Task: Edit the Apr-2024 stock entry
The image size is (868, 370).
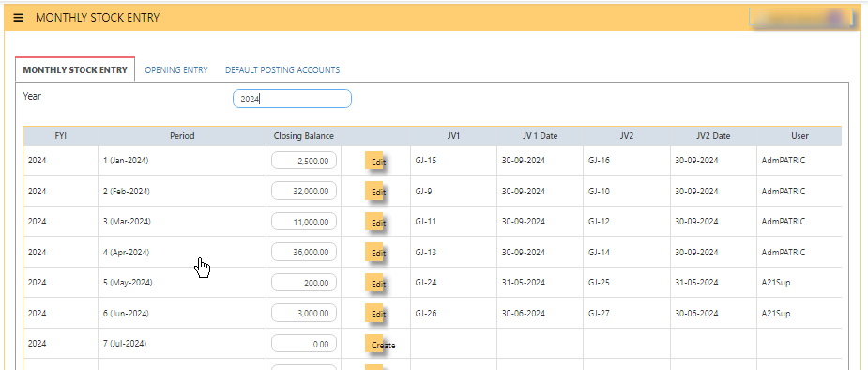Action: point(374,253)
